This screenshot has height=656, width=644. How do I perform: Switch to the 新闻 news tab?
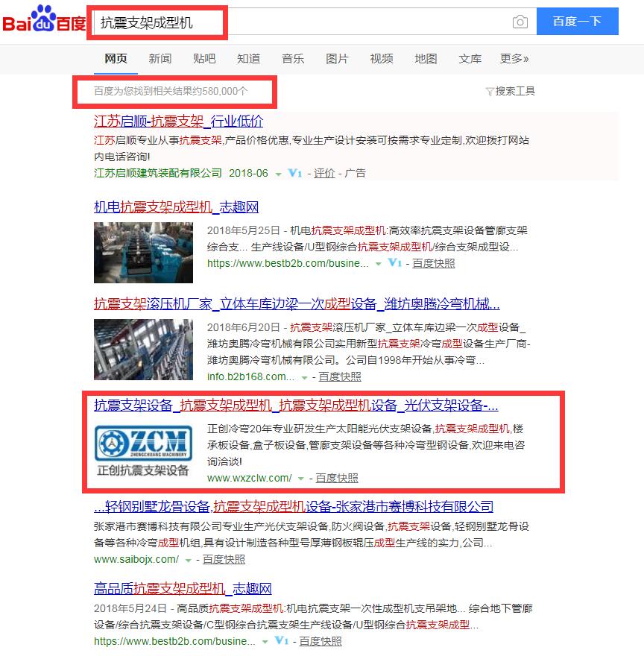point(160,59)
